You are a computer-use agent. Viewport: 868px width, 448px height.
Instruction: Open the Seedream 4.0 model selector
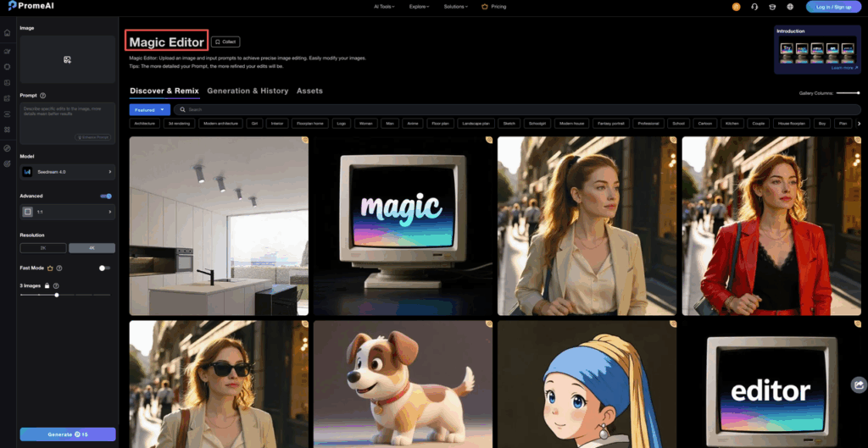tap(68, 172)
